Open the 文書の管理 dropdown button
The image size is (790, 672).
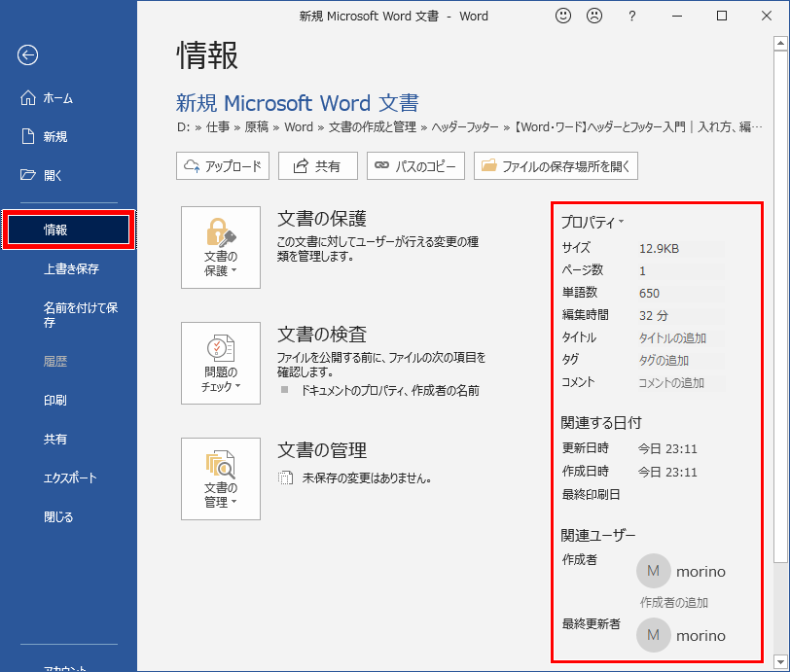(221, 478)
